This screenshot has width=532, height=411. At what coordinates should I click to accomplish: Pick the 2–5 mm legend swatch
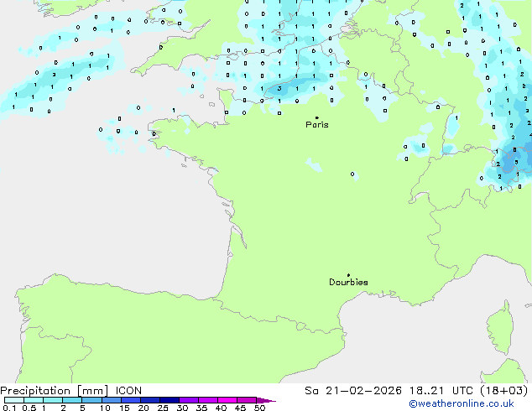click(x=72, y=400)
